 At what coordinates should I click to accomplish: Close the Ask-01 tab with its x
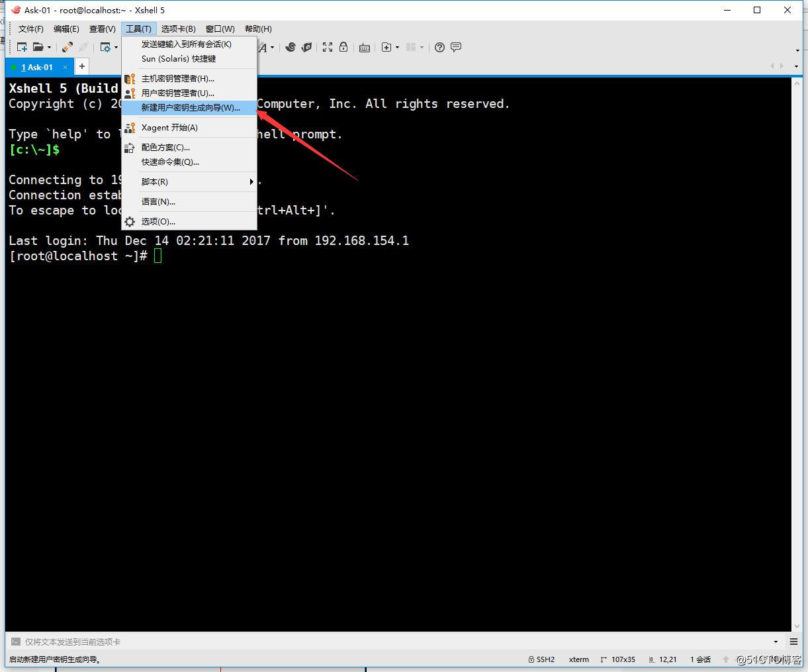pos(65,67)
